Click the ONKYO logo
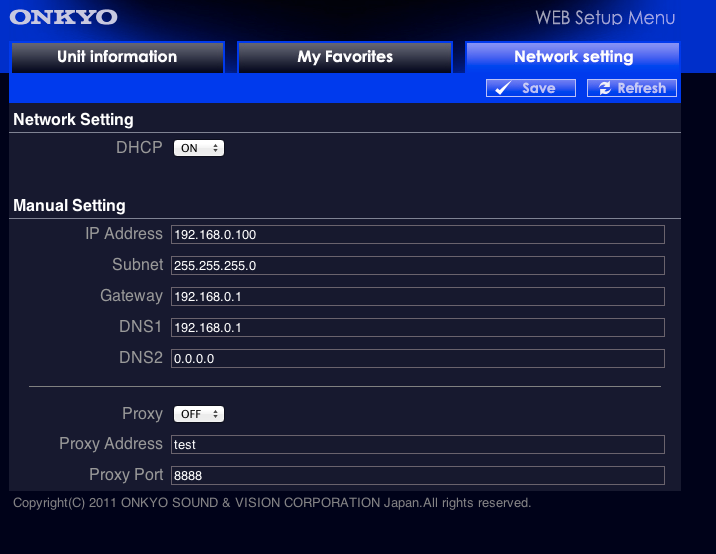 63,17
